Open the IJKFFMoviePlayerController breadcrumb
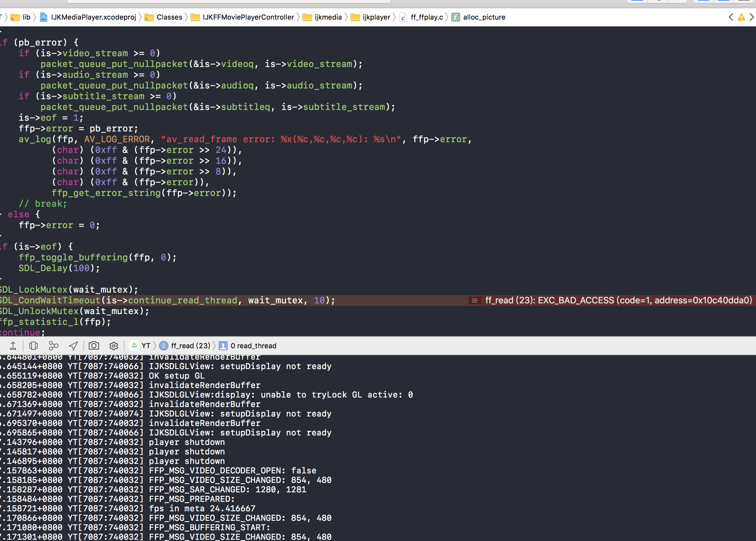Viewport: 756px width, 541px height. click(242, 17)
